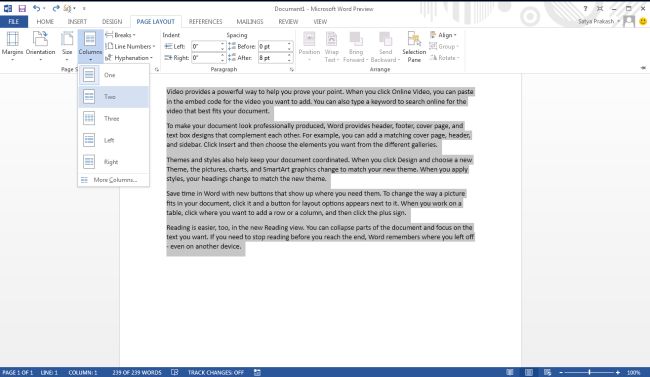Switch to Read Mode view
The width and height of the screenshot is (650, 377).
coord(510,372)
